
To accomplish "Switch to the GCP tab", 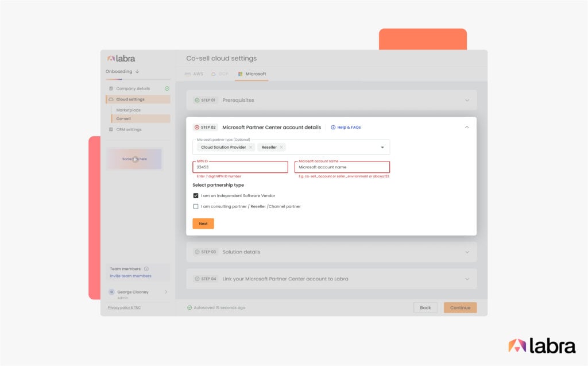I will click(x=220, y=74).
